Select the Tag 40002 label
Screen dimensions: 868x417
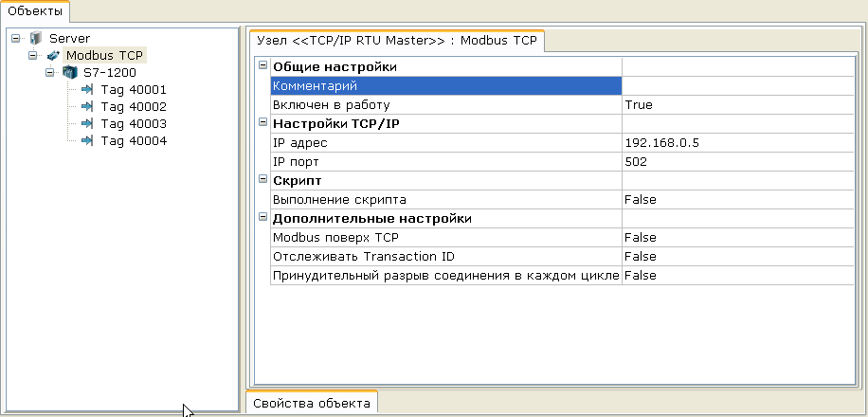coord(134,107)
